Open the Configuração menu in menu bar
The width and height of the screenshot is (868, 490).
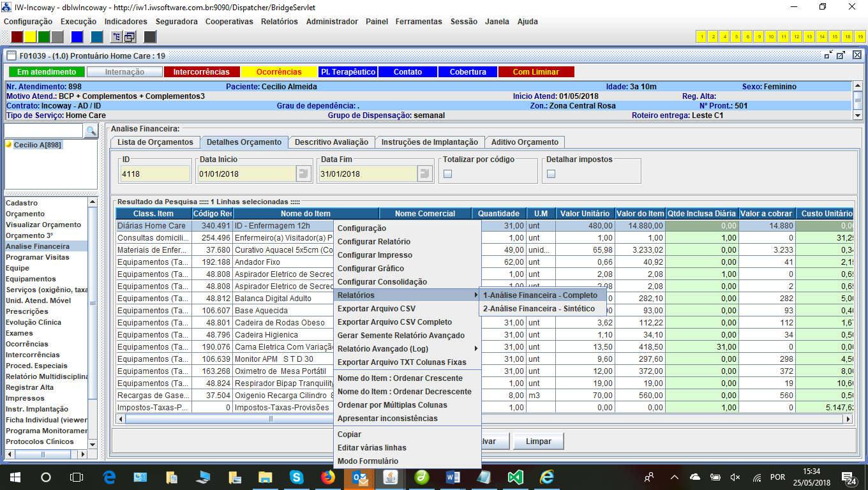click(x=28, y=21)
